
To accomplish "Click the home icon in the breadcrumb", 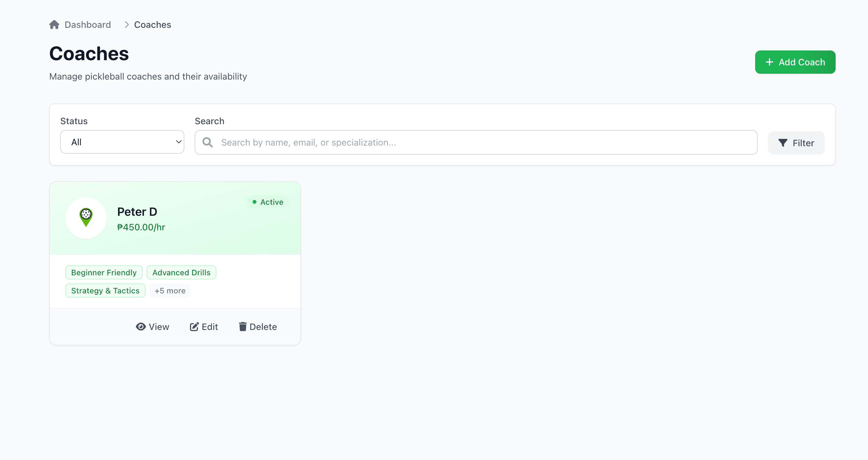I will click(54, 24).
